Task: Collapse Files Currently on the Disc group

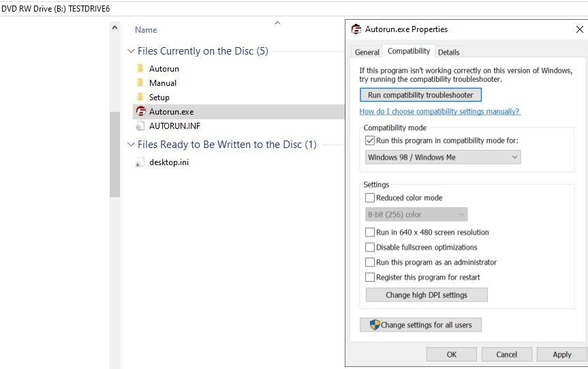Action: coord(131,50)
